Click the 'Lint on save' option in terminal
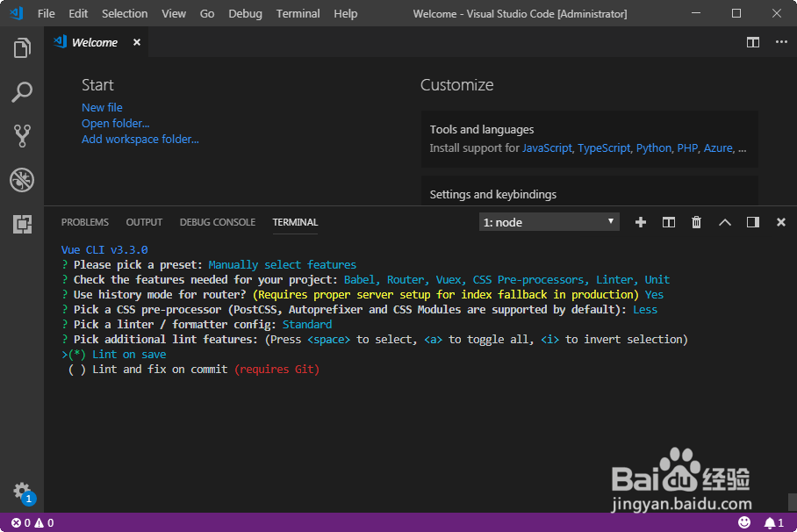Screen dimensions: 797x532 (x=129, y=355)
